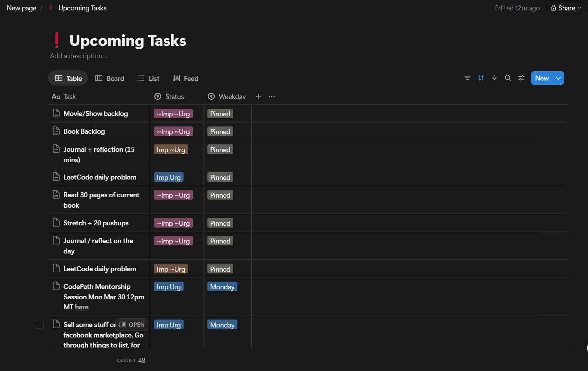Open the Task column header menu
This screenshot has height=371, width=588.
[64, 96]
